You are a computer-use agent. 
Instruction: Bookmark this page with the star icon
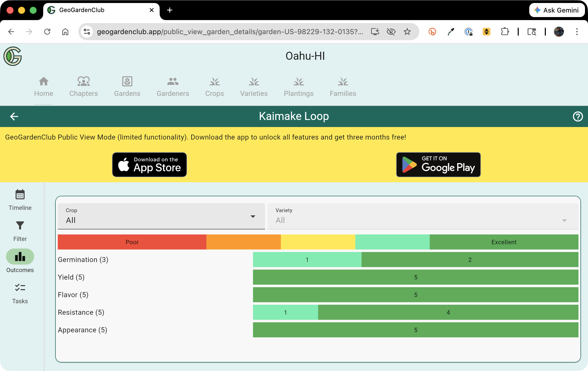tap(407, 32)
